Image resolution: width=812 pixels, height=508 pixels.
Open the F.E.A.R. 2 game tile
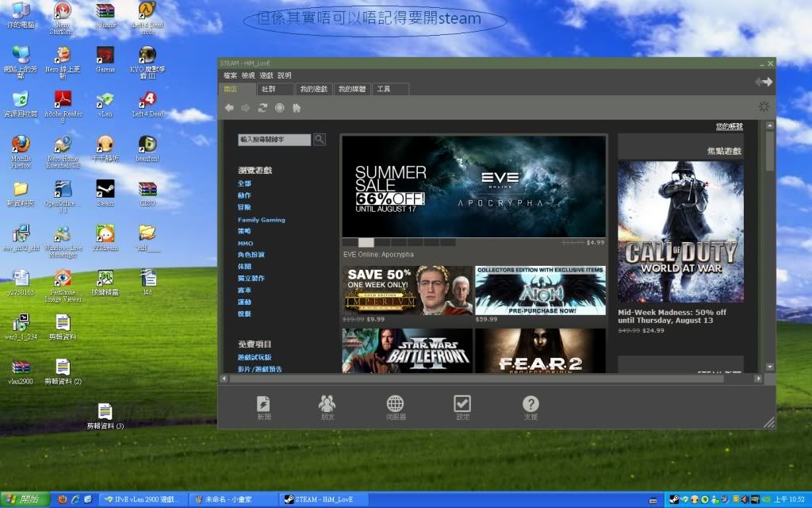click(540, 350)
